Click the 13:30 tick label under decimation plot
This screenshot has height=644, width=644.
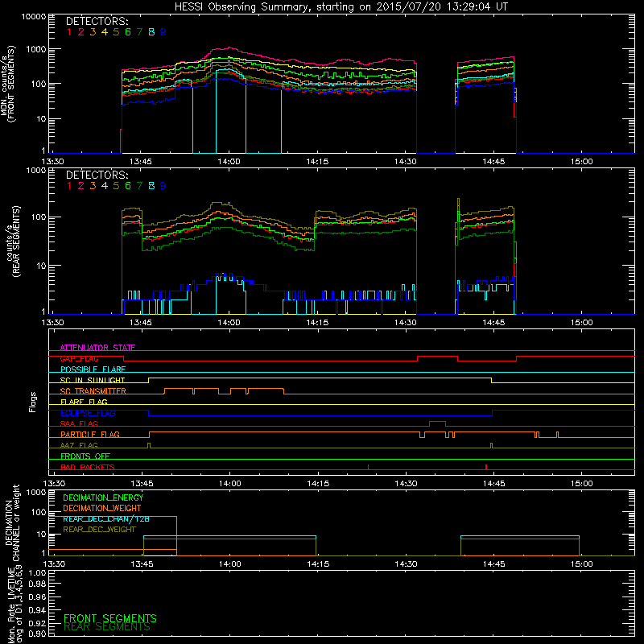[54, 564]
